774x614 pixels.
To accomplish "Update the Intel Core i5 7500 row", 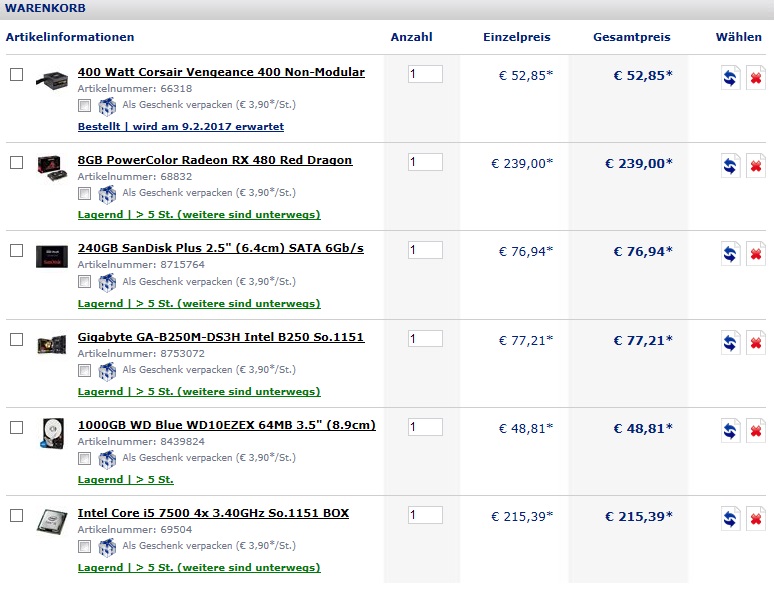I will (730, 519).
